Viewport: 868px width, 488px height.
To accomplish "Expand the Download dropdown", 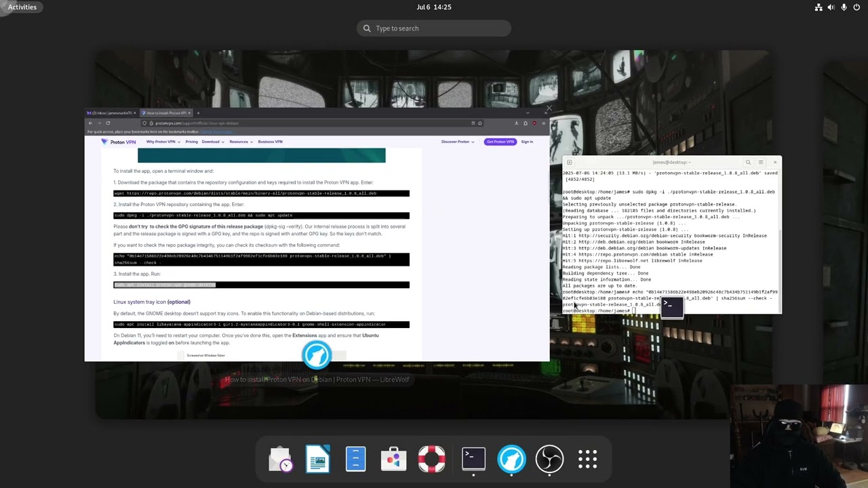I will 212,142.
